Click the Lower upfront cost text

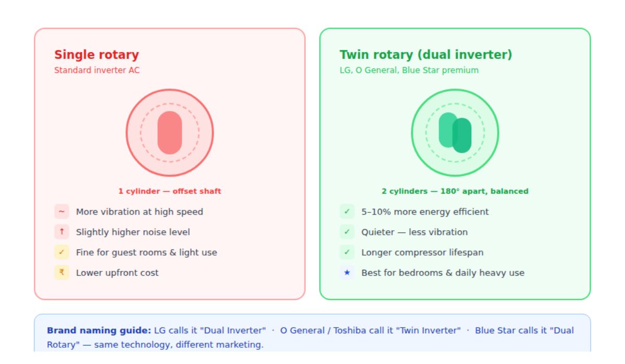pyautogui.click(x=117, y=273)
